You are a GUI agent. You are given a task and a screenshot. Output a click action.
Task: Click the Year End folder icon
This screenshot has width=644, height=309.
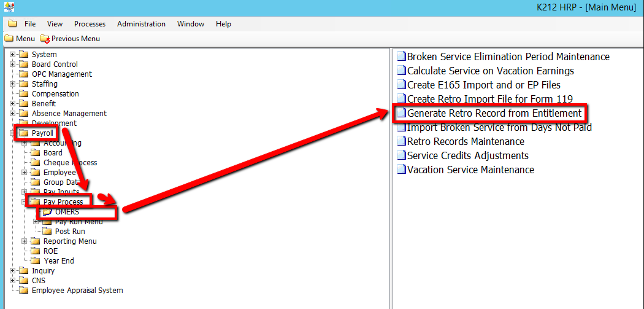point(36,261)
